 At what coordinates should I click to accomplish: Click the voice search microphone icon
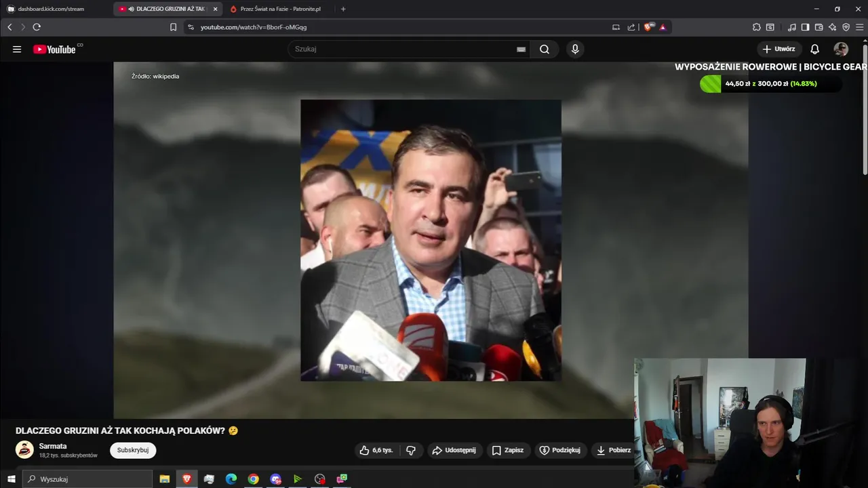click(x=575, y=49)
